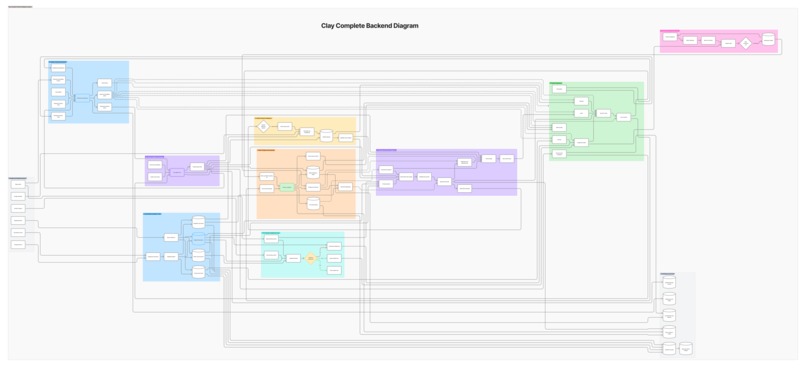Click the cylinder node in the yellow group

[x=326, y=136]
